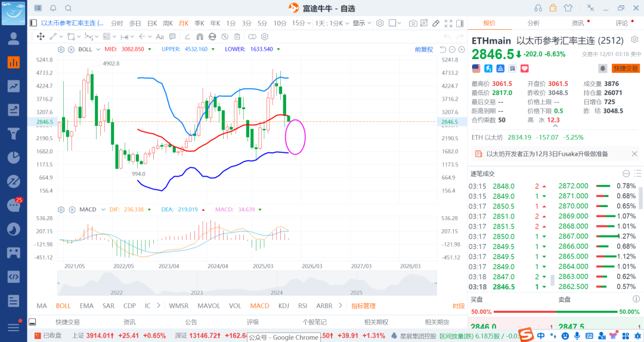Toggle the chart checkbox in the toolbar

click(x=393, y=23)
